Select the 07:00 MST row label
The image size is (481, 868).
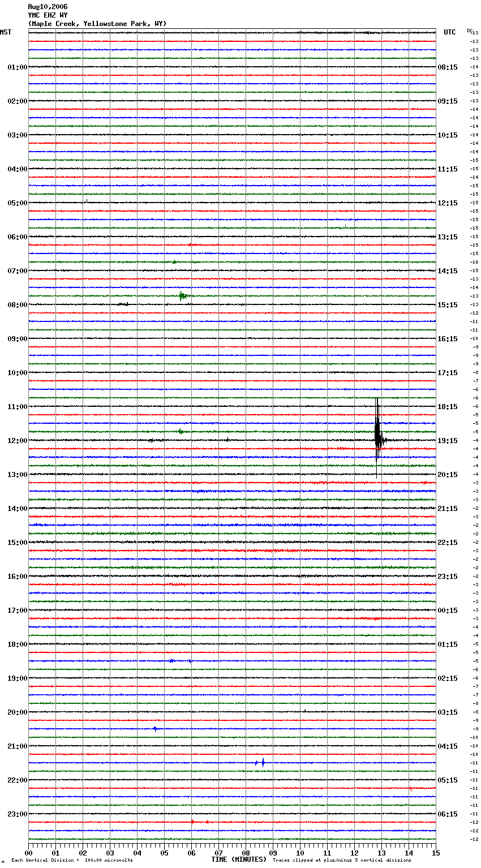18,271
